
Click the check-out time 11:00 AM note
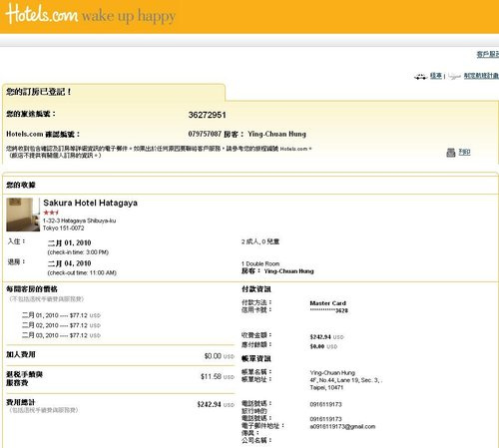(x=82, y=273)
